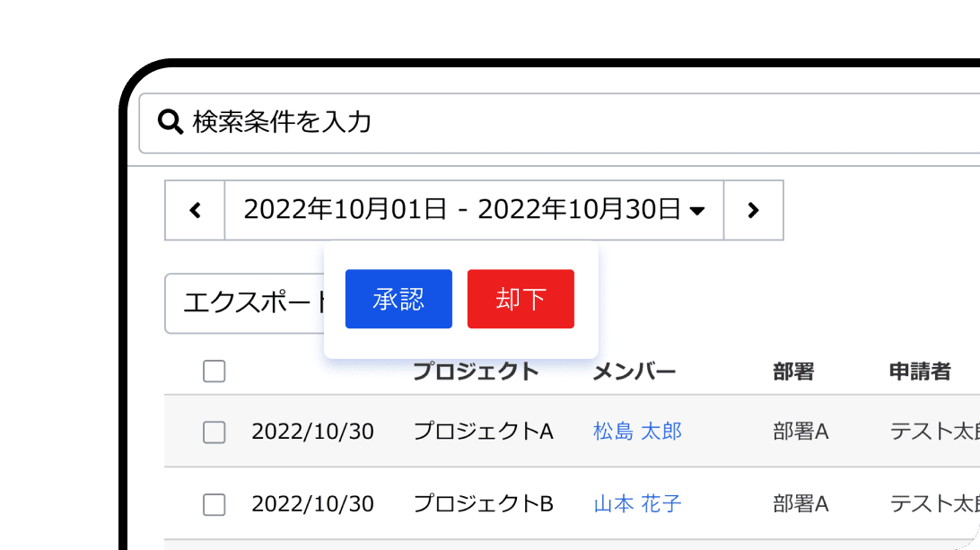Toggle the select-all header checkbox

[x=214, y=371]
